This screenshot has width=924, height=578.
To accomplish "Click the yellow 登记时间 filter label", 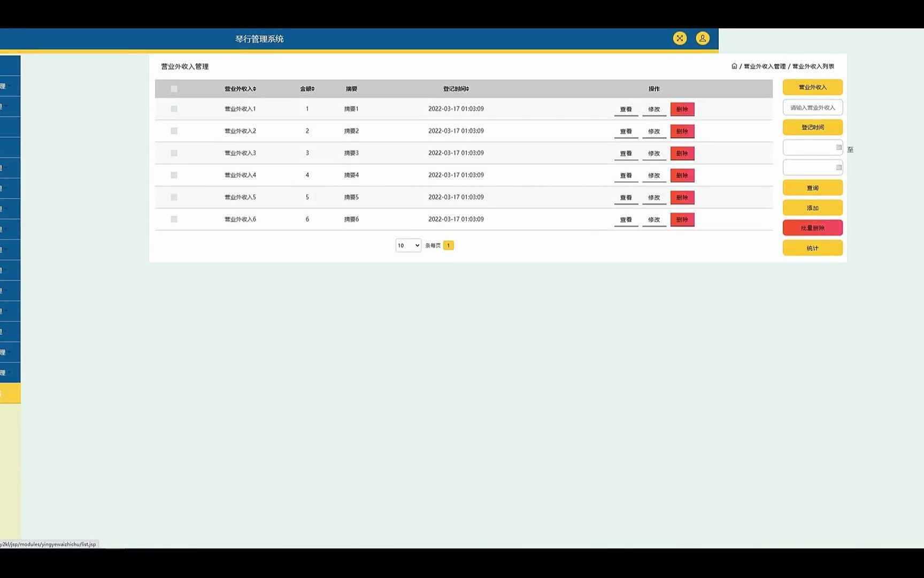I will [x=812, y=127].
